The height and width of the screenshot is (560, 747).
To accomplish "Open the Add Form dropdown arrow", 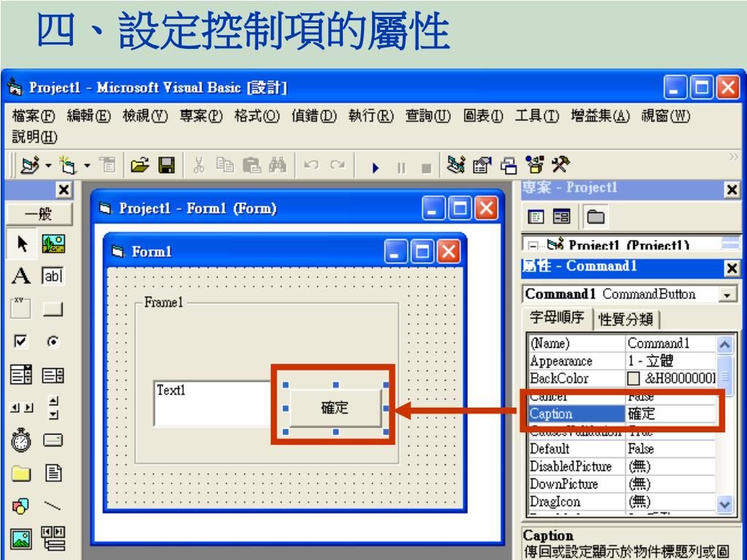I will pyautogui.click(x=88, y=166).
